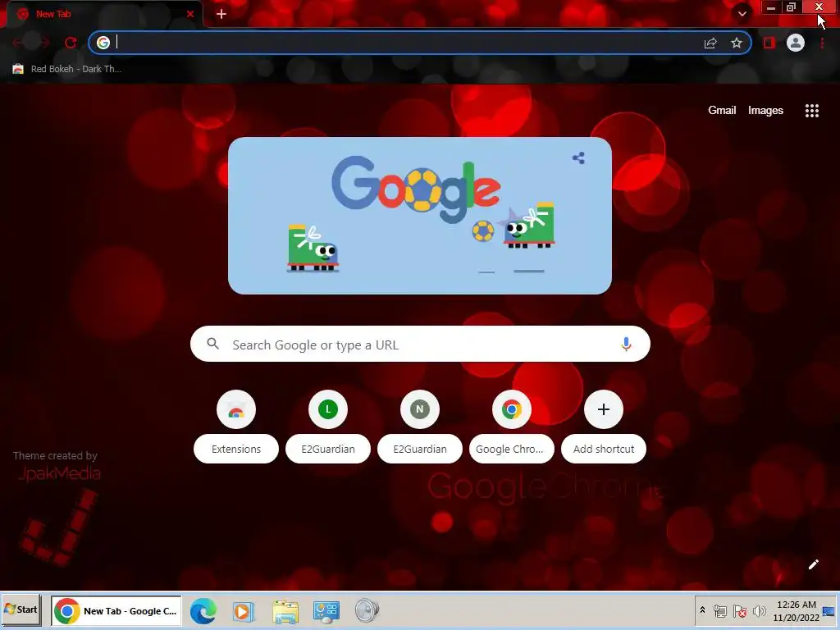Start voice search with the microphone
840x630 pixels.
[626, 345]
